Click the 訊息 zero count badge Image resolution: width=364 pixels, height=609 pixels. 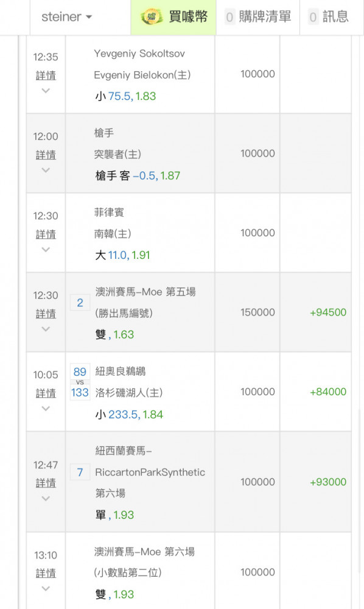313,17
